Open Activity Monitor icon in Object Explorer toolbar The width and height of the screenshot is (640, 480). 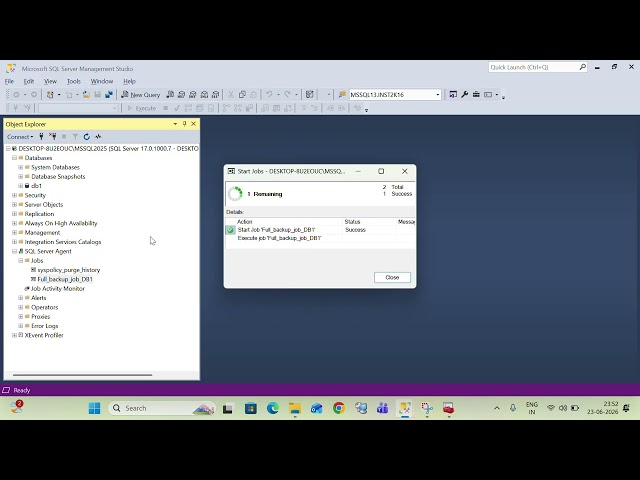point(98,137)
